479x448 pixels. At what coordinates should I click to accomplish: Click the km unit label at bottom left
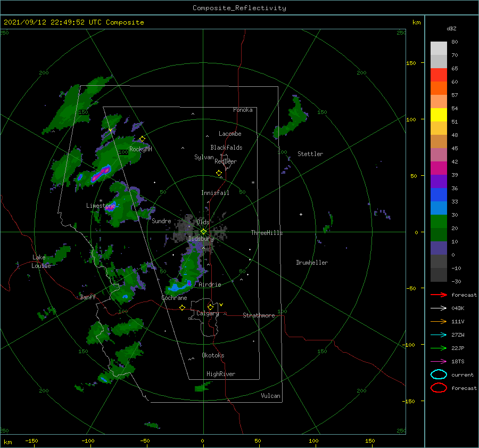point(7,442)
